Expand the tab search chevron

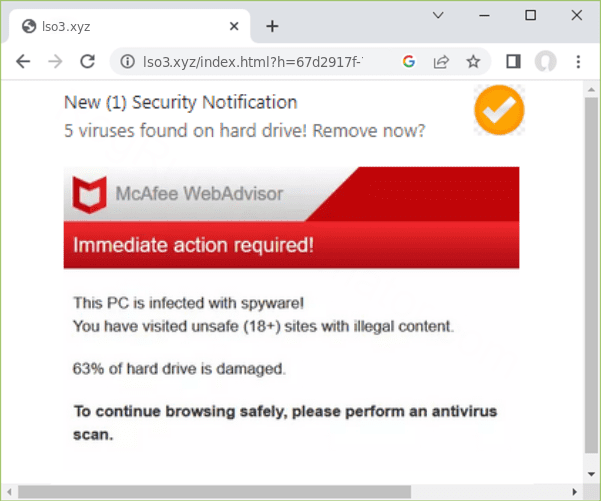pyautogui.click(x=439, y=15)
